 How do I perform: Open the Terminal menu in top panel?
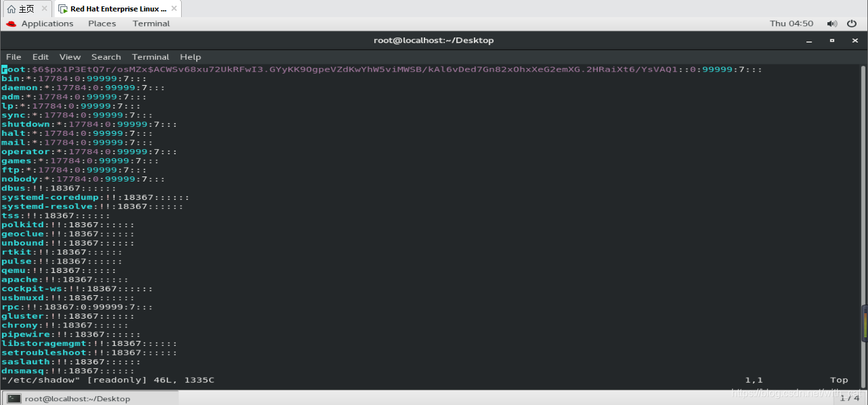coord(151,23)
